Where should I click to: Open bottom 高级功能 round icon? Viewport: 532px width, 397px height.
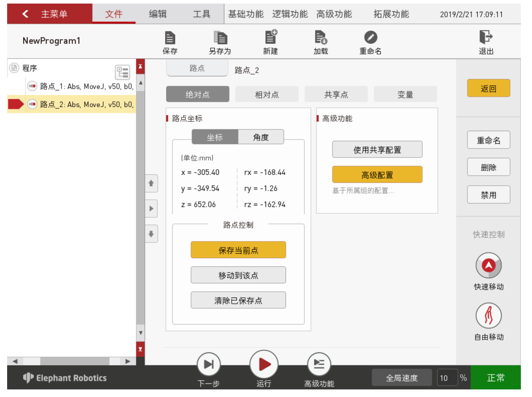pyautogui.click(x=319, y=364)
